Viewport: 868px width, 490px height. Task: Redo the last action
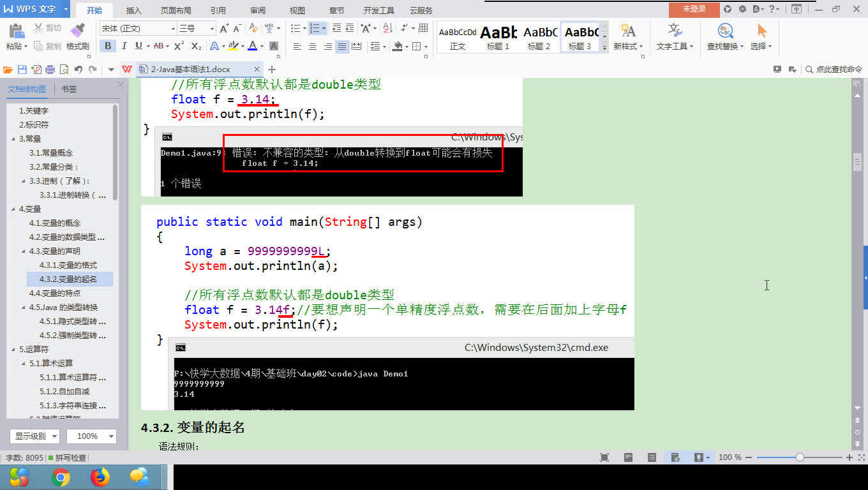pos(93,70)
